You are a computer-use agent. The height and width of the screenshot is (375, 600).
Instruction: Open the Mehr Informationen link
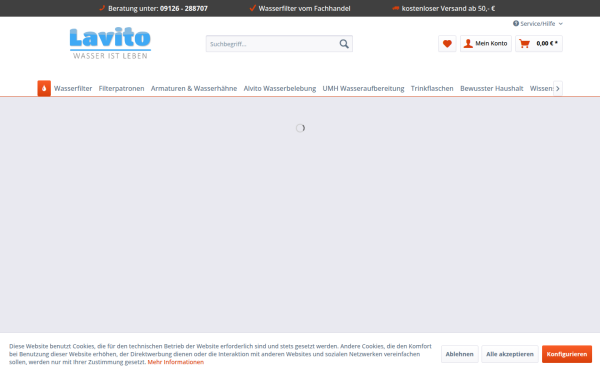pyautogui.click(x=176, y=362)
